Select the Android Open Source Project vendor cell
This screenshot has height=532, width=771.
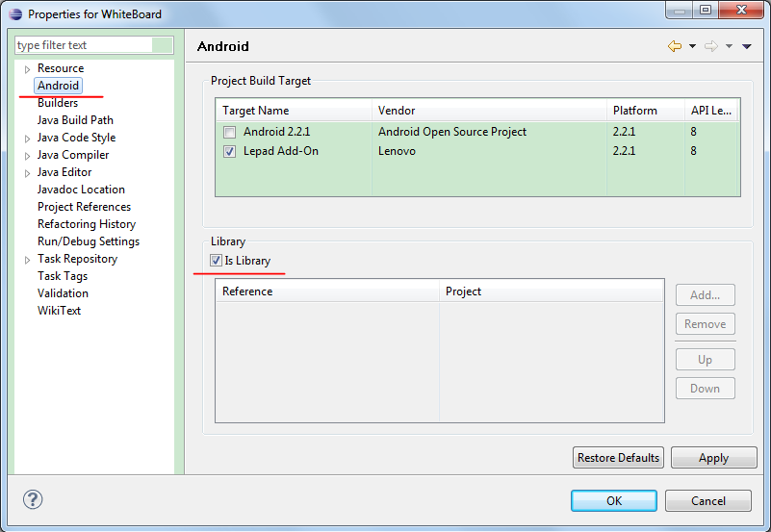point(451,132)
